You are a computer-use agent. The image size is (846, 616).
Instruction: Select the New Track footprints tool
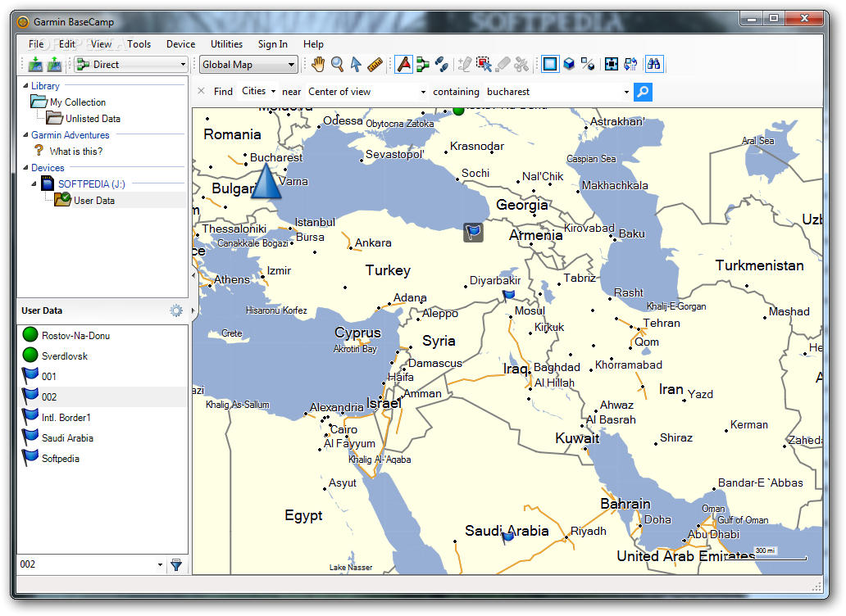click(x=442, y=64)
